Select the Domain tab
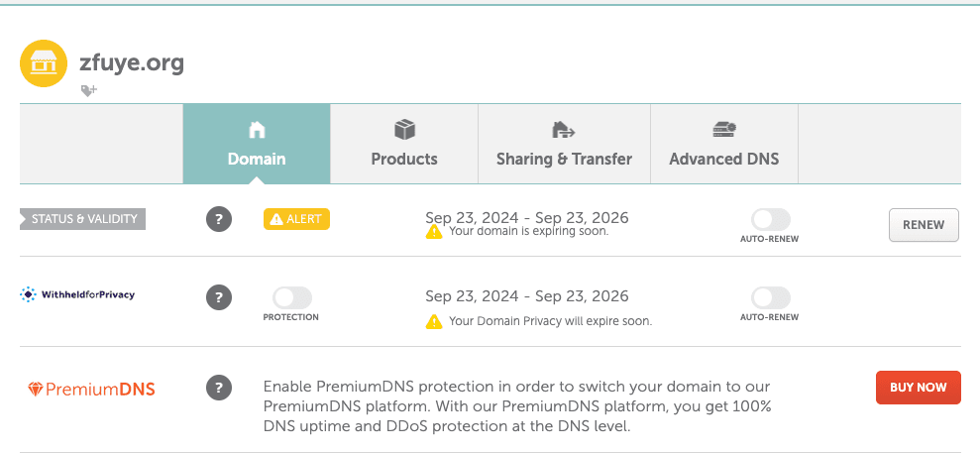The height and width of the screenshot is (453, 980). point(257,144)
